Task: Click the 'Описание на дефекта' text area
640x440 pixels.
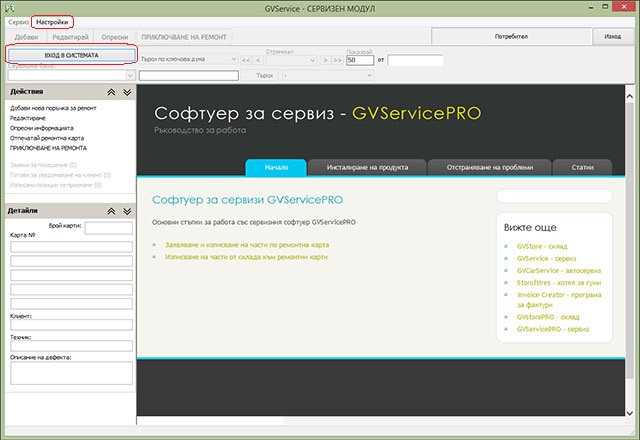Action: coord(71,373)
